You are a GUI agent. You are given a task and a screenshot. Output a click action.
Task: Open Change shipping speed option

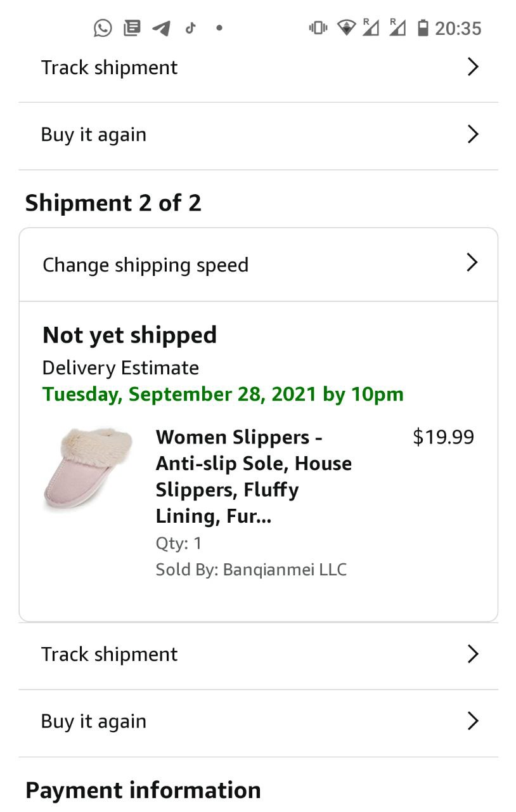click(x=145, y=265)
